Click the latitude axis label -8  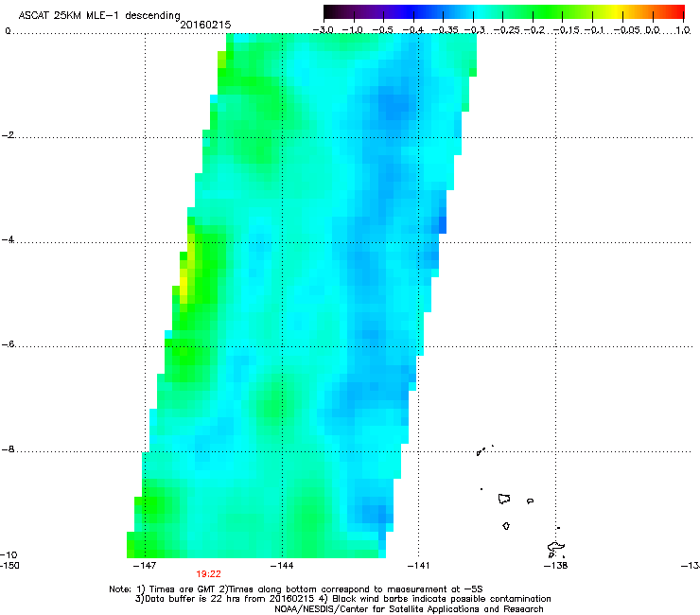tap(8, 449)
